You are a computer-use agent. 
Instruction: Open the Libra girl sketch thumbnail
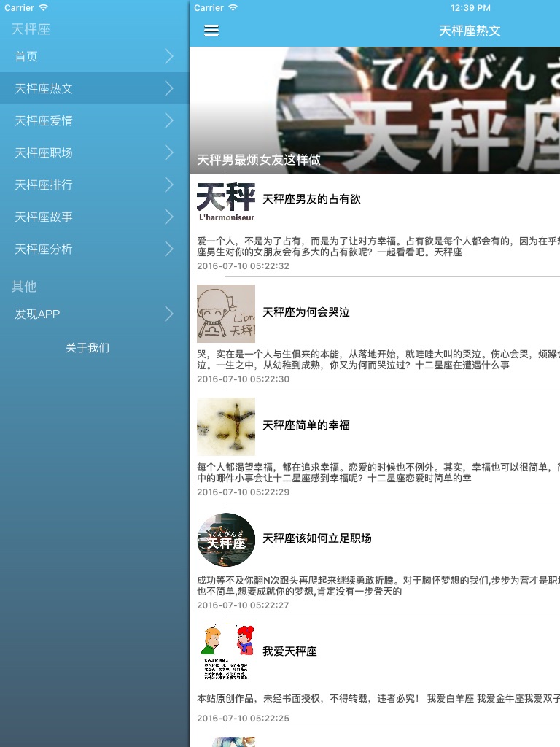pos(226,313)
